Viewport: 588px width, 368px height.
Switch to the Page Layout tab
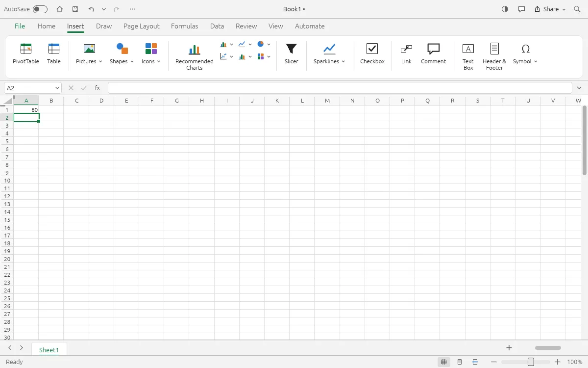point(142,26)
